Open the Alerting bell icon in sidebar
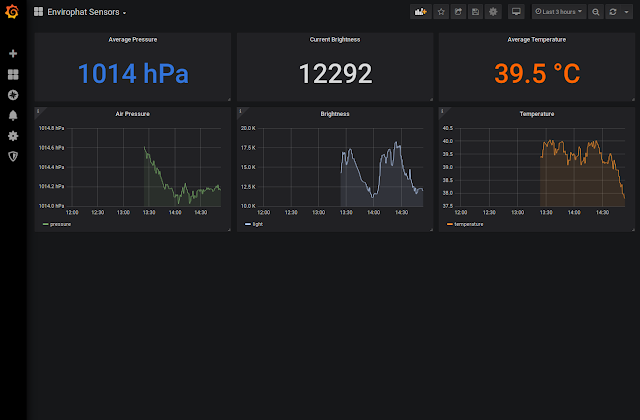Image resolution: width=640 pixels, height=420 pixels. click(x=13, y=116)
